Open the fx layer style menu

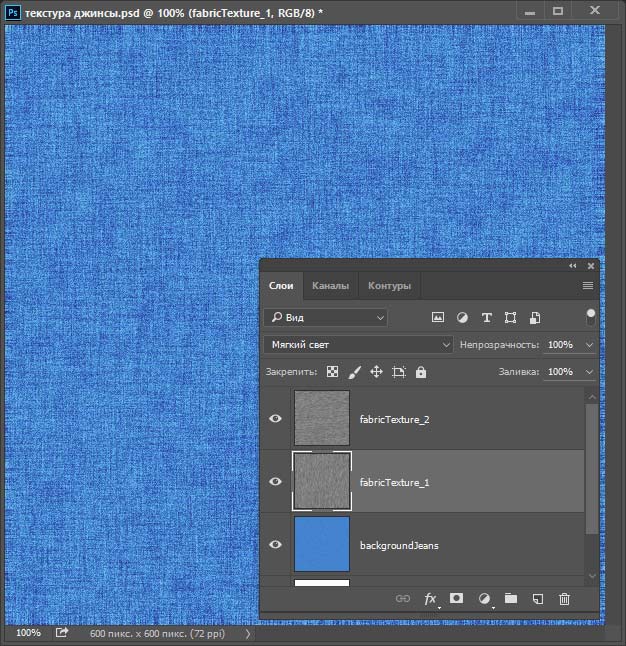point(431,598)
